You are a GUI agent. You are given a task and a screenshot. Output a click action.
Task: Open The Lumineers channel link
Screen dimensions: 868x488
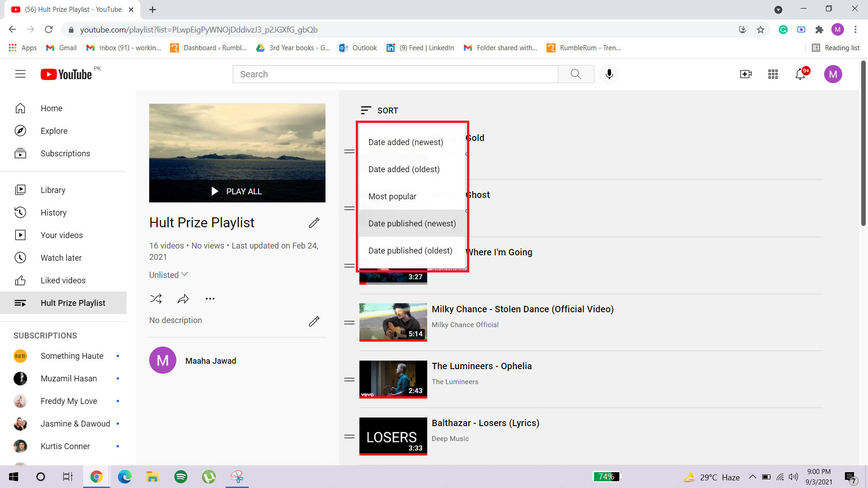click(455, 382)
